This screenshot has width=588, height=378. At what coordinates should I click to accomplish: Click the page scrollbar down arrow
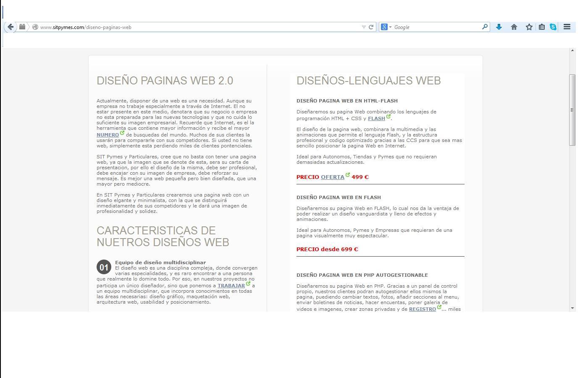pyautogui.click(x=572, y=308)
